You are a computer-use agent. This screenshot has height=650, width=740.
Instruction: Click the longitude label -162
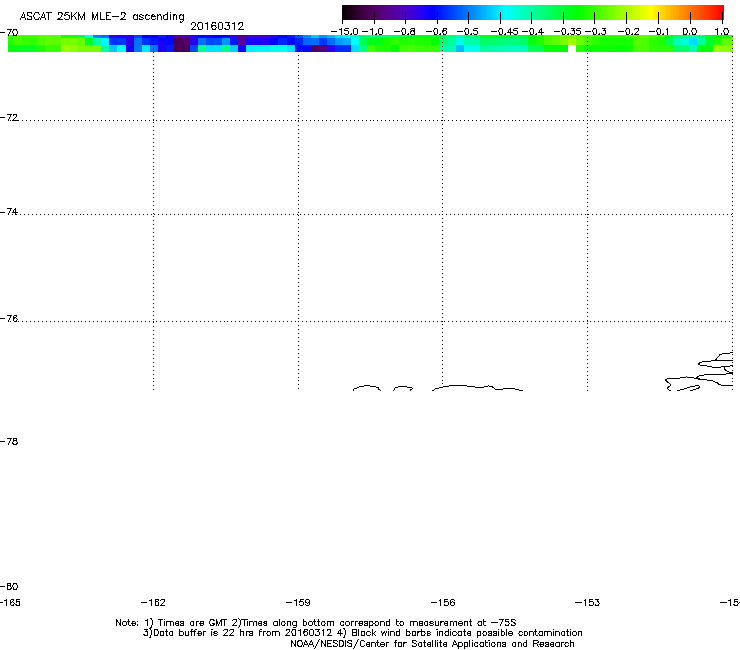(153, 603)
